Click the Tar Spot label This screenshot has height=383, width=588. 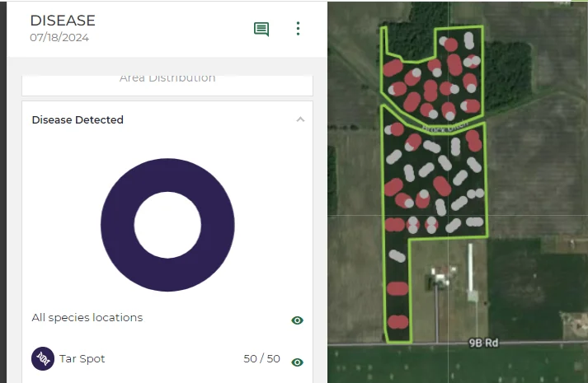pos(82,358)
